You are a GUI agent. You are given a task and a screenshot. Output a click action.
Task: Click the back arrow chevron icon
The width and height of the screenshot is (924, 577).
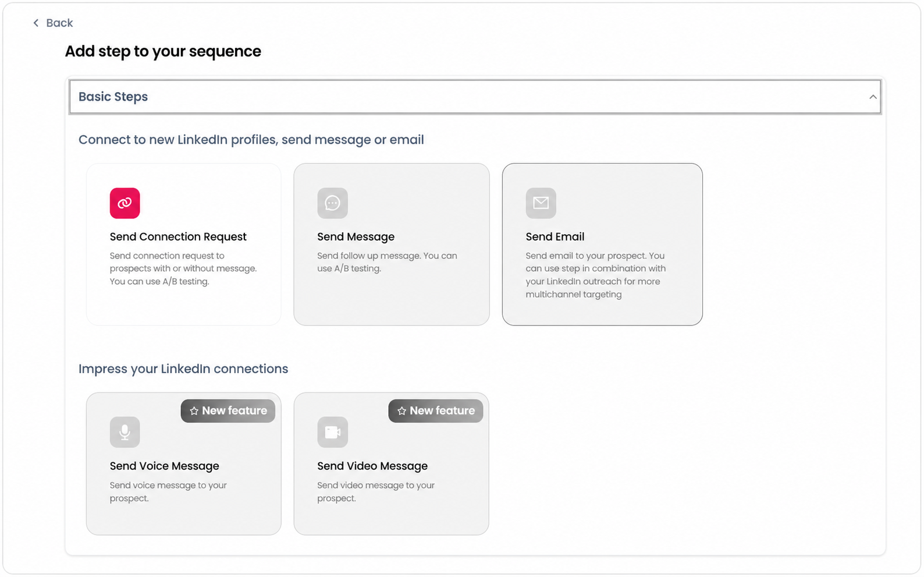point(36,23)
